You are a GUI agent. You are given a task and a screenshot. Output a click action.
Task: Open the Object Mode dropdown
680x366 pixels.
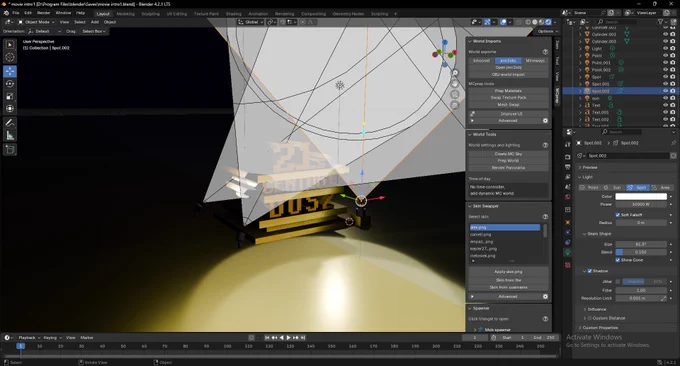(x=36, y=22)
